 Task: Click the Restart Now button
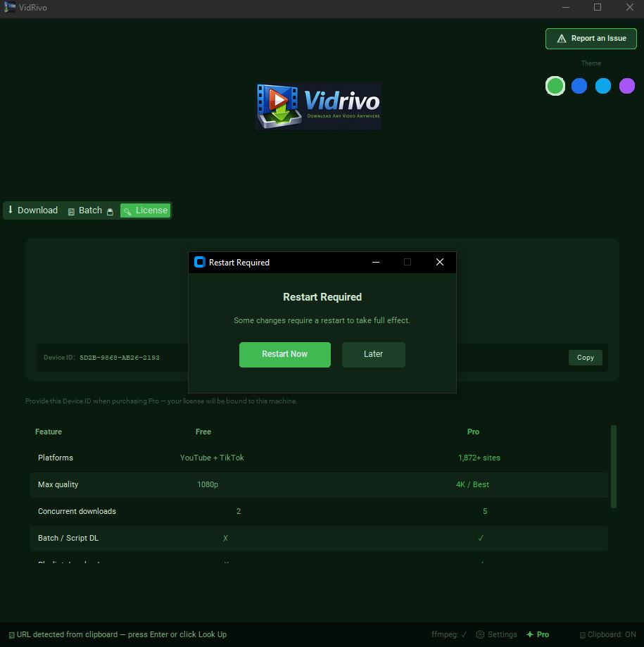[x=284, y=354]
